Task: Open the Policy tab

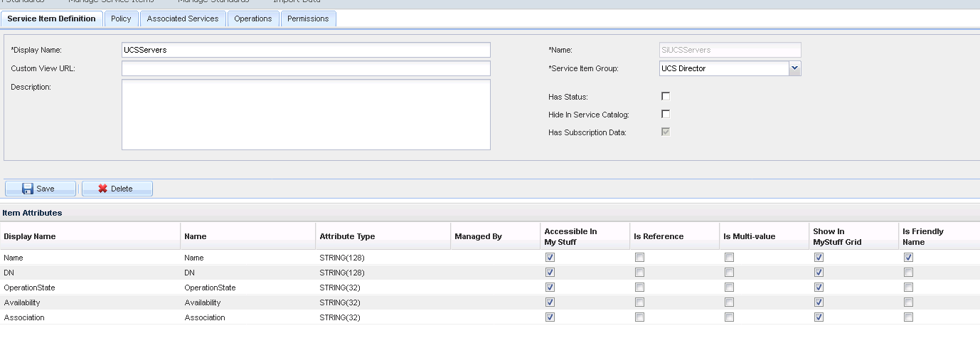Action: [121, 19]
